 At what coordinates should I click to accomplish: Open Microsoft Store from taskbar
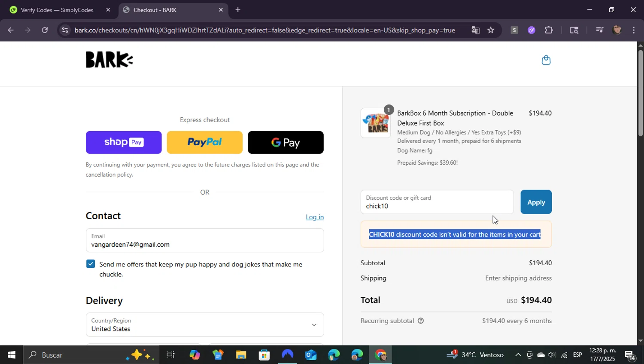tap(264, 355)
